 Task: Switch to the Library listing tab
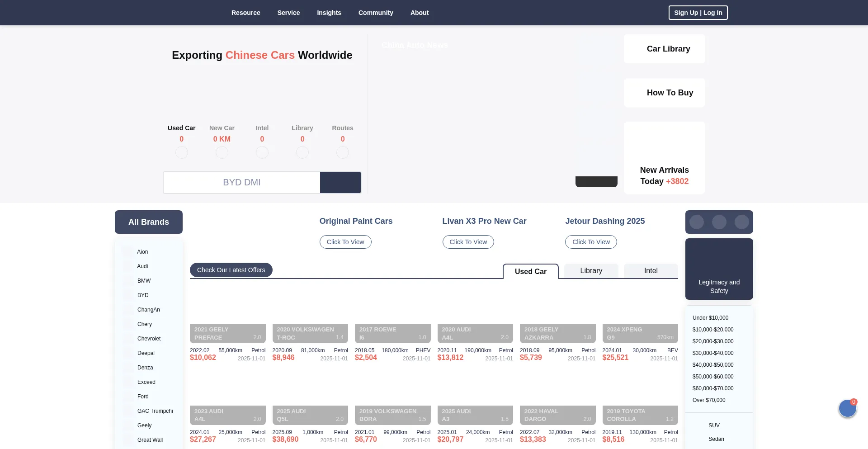591,271
